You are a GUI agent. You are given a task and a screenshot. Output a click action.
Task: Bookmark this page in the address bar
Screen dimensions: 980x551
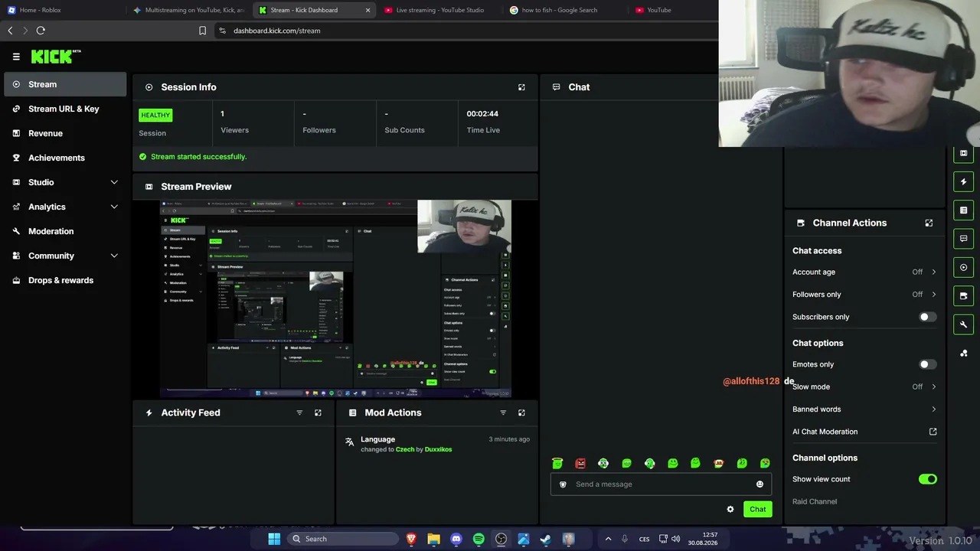point(202,31)
